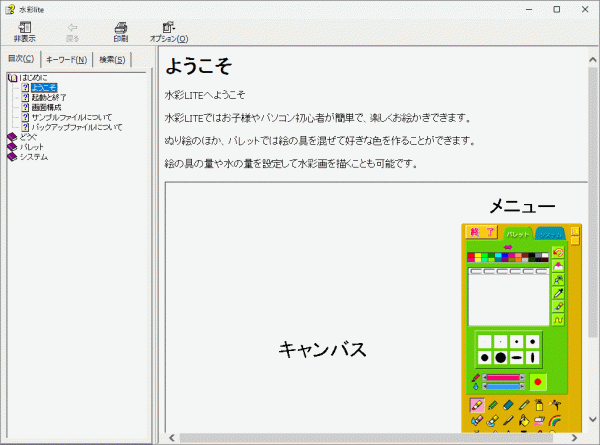The width and height of the screenshot is (600, 445).
Task: Expand the パレット book in contents tree
Action: click(12, 147)
